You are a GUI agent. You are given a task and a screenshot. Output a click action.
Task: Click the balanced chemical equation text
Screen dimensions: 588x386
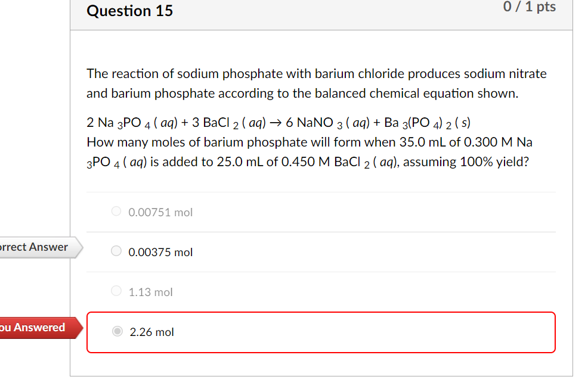pyautogui.click(x=278, y=122)
